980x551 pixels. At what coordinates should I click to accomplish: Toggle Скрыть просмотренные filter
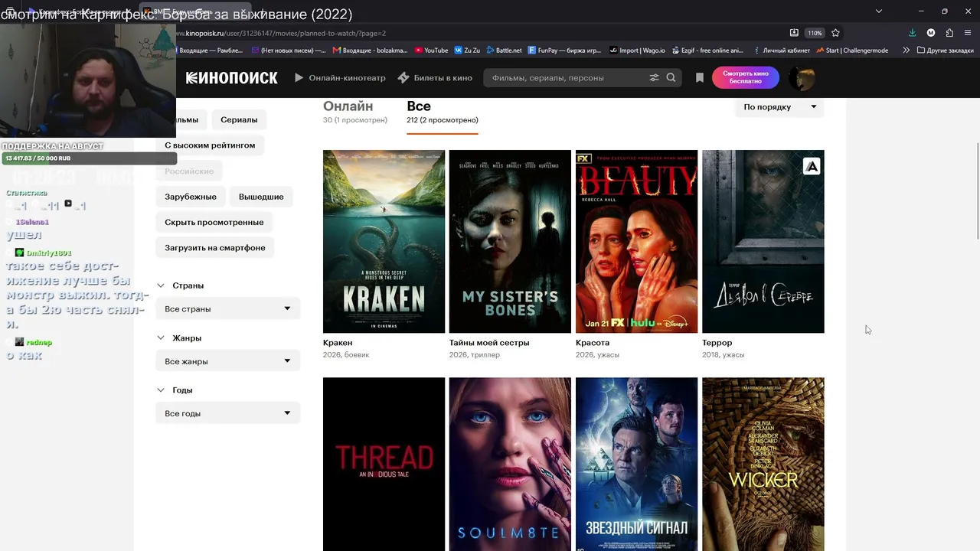(214, 222)
